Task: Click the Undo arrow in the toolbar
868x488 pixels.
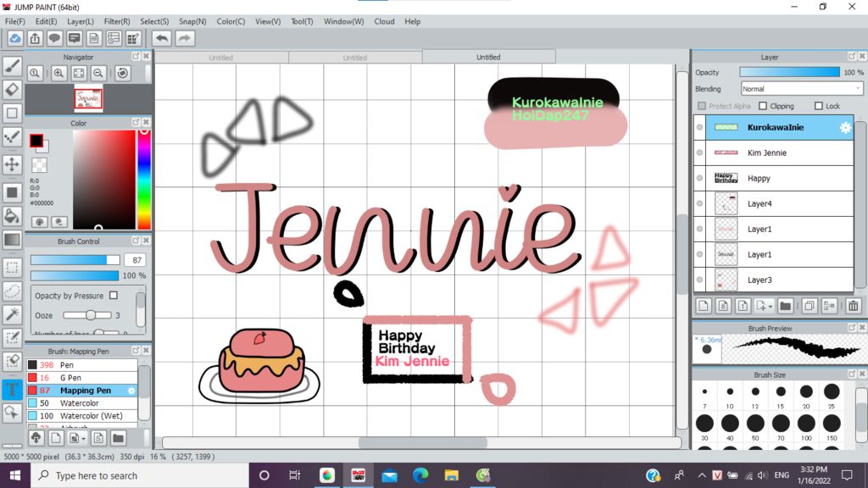Action: point(162,38)
